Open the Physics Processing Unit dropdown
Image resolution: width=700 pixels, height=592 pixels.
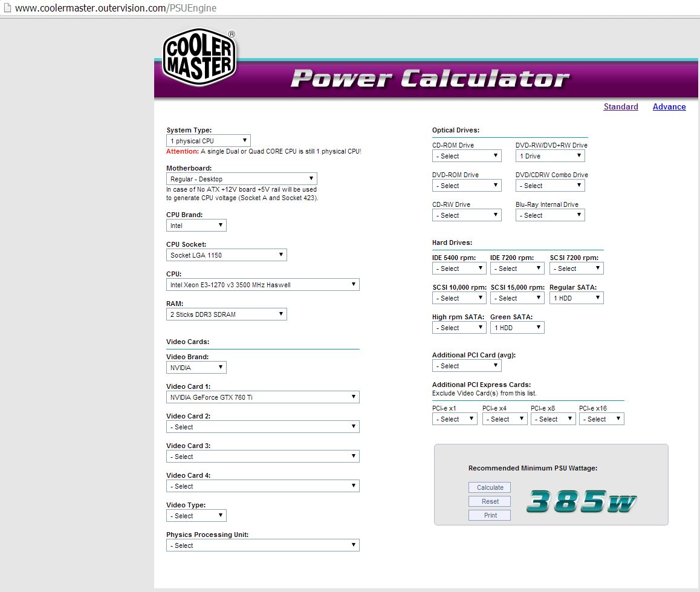point(262,545)
